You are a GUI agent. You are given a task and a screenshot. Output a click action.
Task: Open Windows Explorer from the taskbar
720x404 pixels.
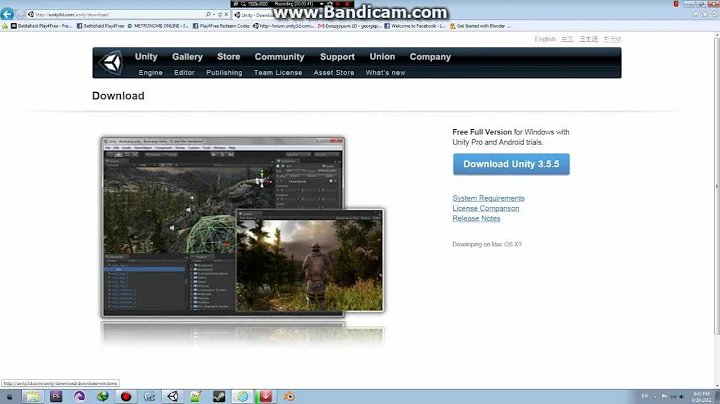[33, 397]
